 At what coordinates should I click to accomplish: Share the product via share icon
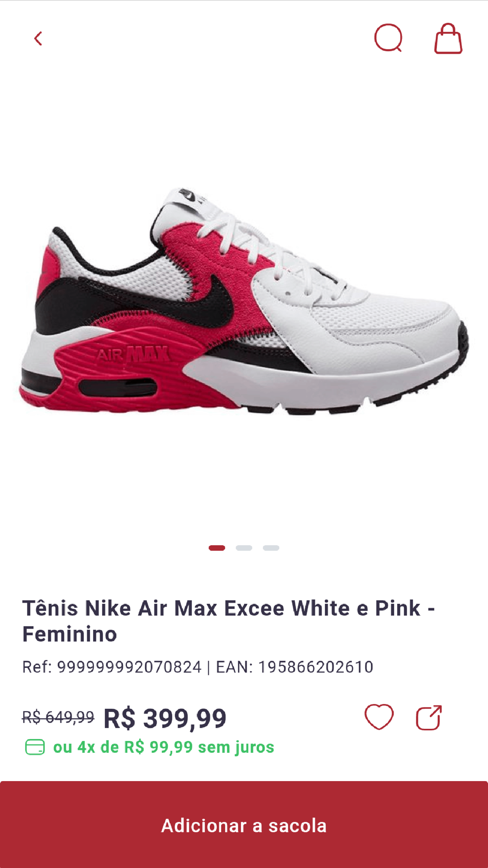click(x=429, y=717)
